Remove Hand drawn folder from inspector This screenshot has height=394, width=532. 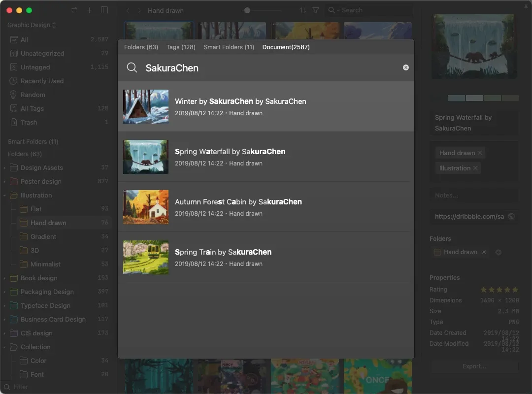tap(484, 252)
